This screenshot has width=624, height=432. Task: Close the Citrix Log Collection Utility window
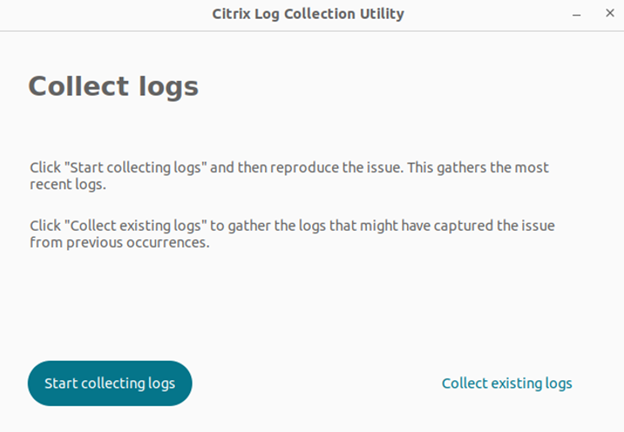pyautogui.click(x=609, y=15)
